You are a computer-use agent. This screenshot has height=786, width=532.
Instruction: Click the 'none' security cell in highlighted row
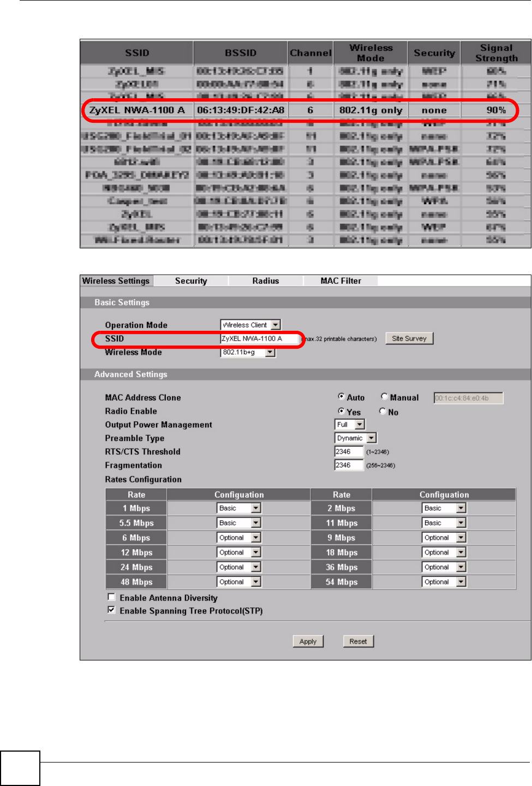coord(434,110)
